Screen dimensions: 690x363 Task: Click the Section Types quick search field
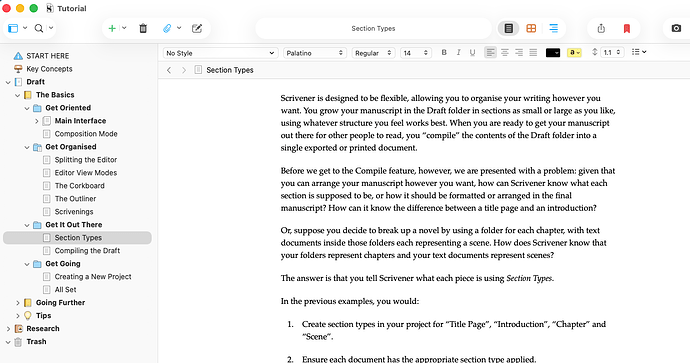(373, 29)
